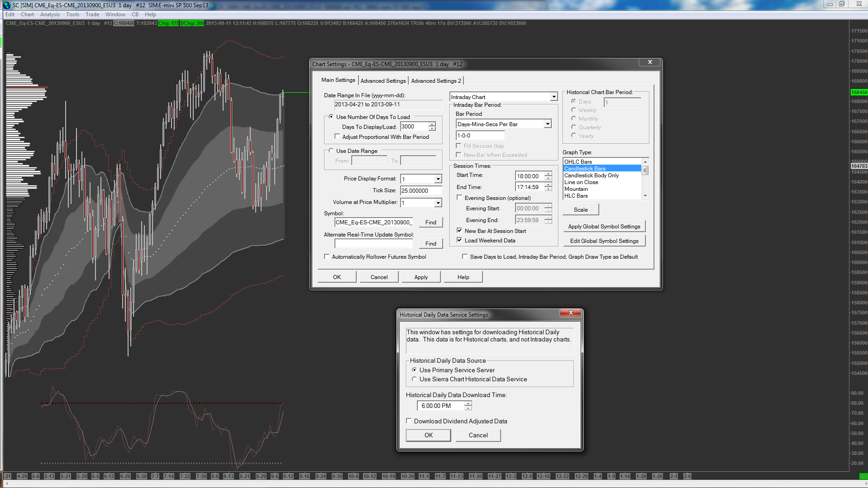Select the Use Date Range option
The height and width of the screenshot is (488, 868).
point(331,151)
